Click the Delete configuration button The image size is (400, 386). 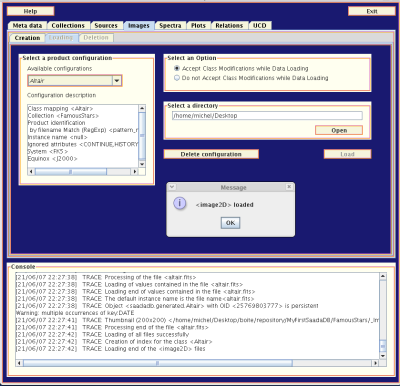(x=211, y=154)
